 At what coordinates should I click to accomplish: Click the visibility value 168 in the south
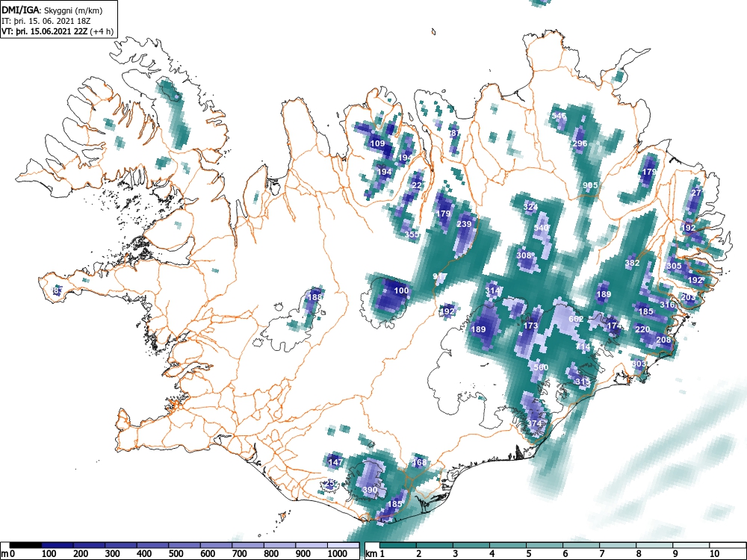tap(419, 462)
